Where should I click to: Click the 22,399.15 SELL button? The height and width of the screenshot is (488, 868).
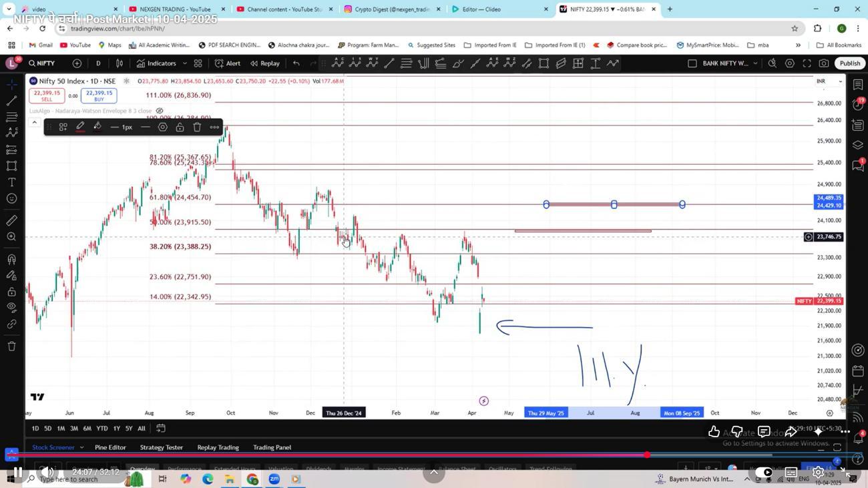(47, 96)
